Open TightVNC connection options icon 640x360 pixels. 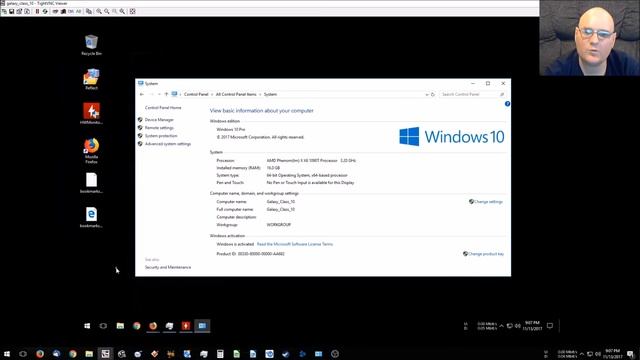[x=19, y=11]
